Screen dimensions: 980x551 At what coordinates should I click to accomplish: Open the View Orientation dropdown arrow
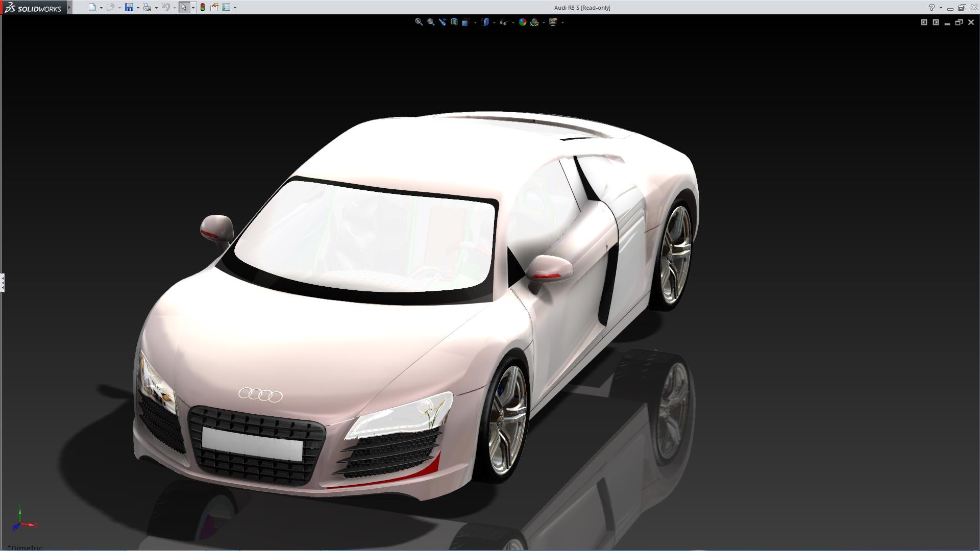pyautogui.click(x=475, y=22)
